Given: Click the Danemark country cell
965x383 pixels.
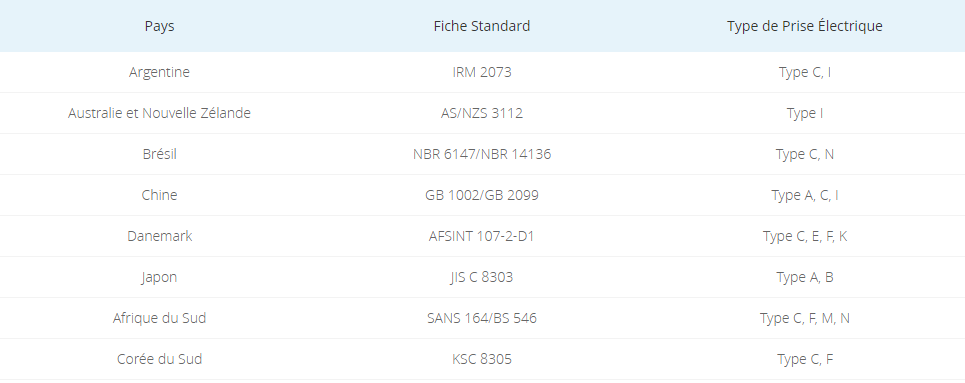Looking at the screenshot, I should [159, 236].
